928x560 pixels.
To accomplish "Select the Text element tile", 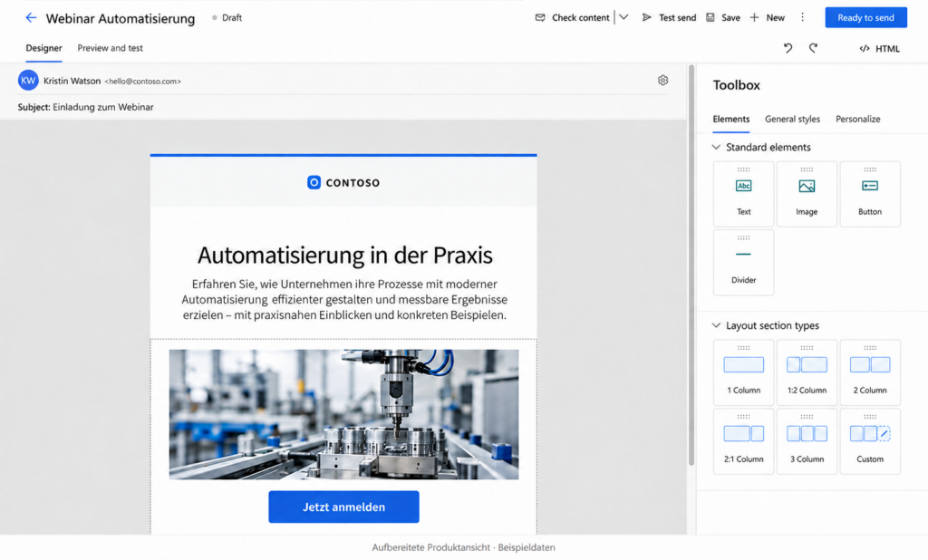I will click(x=743, y=194).
